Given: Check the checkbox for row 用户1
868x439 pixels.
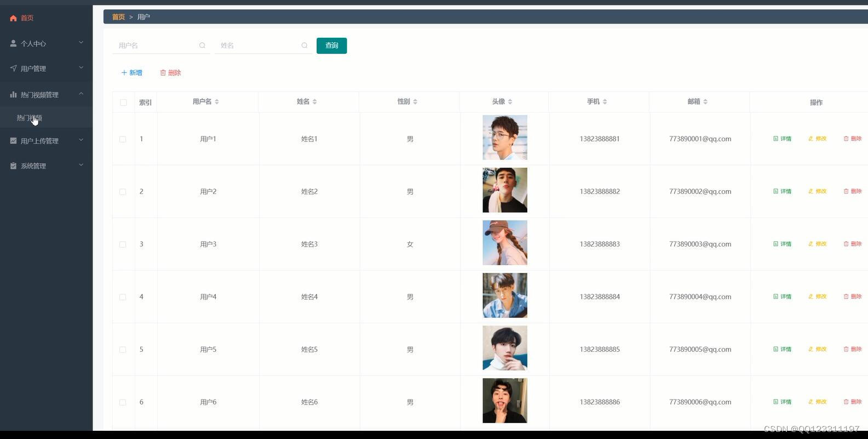Looking at the screenshot, I should 123,139.
